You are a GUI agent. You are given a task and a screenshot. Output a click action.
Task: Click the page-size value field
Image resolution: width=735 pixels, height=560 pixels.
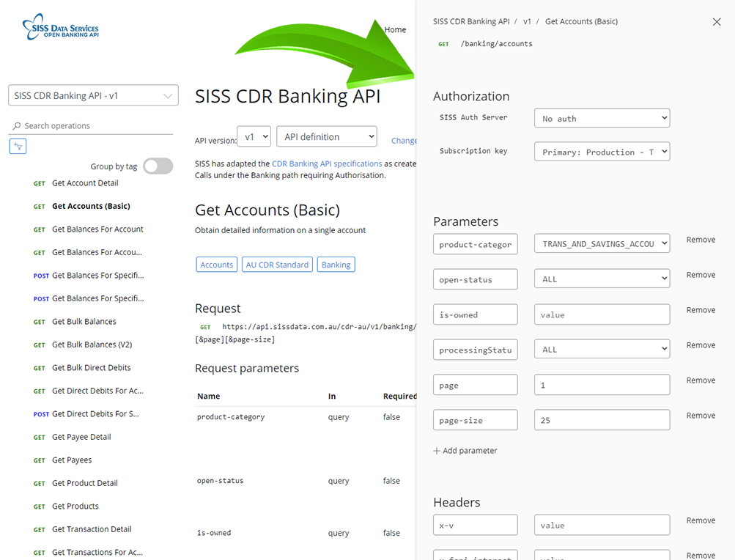(602, 420)
